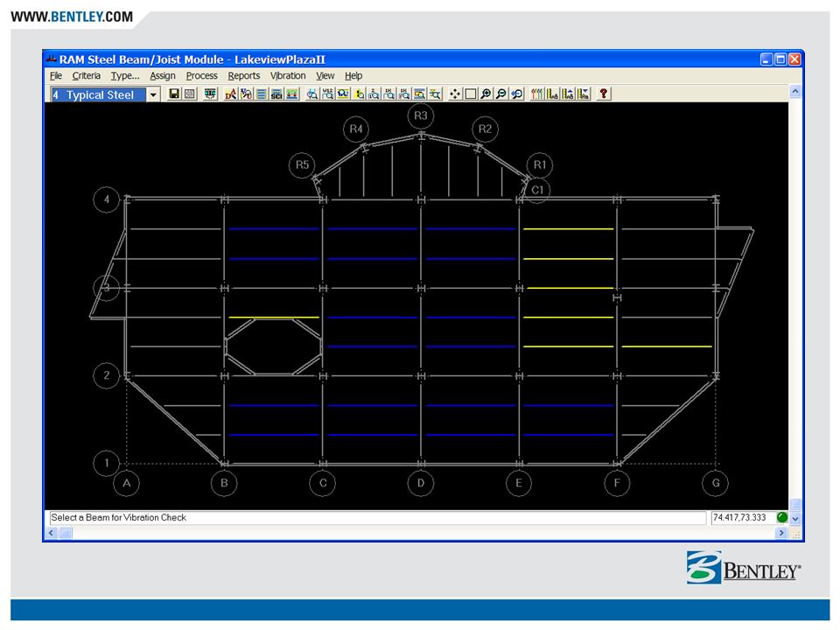The height and width of the screenshot is (630, 840).
Task: Click the percent-style icon next to DA
Action: [246, 94]
